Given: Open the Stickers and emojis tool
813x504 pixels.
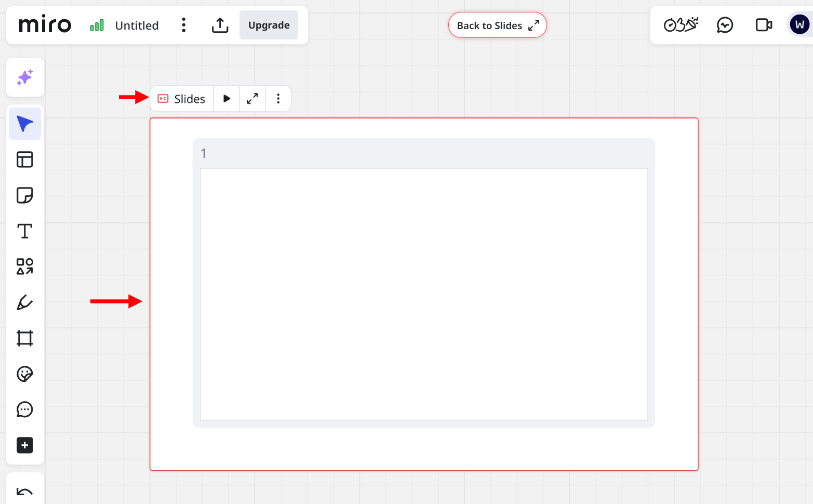Looking at the screenshot, I should [24, 374].
